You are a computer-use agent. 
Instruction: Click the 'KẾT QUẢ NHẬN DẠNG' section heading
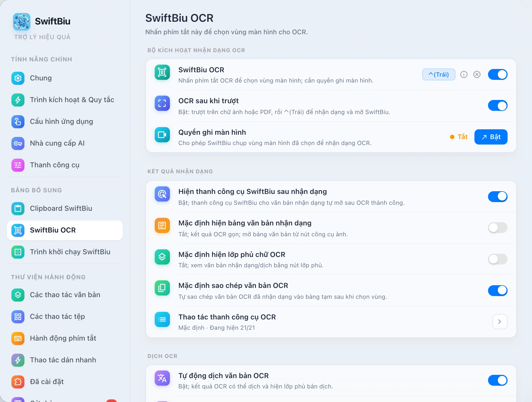tap(180, 171)
